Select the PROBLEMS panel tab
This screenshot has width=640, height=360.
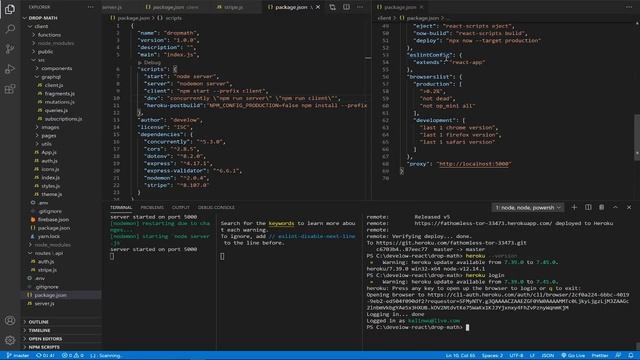point(152,208)
